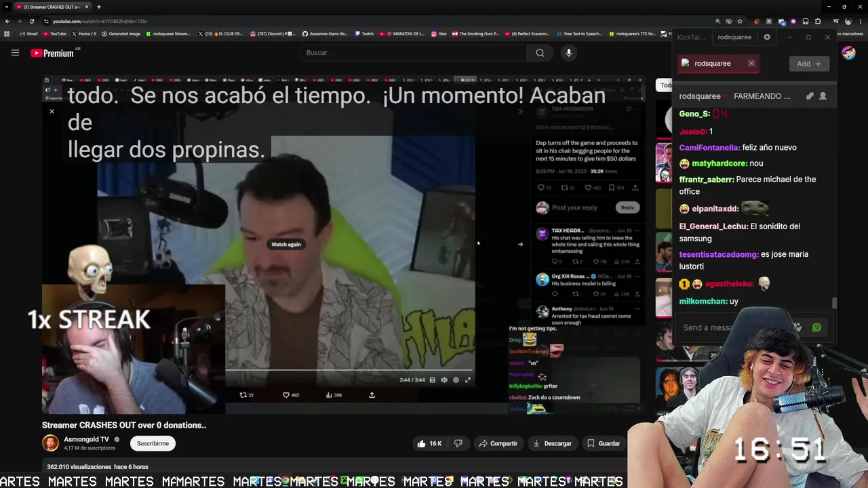The width and height of the screenshot is (868, 488).
Task: Open user tesentisatacadaomg in the chat
Action: 719,254
